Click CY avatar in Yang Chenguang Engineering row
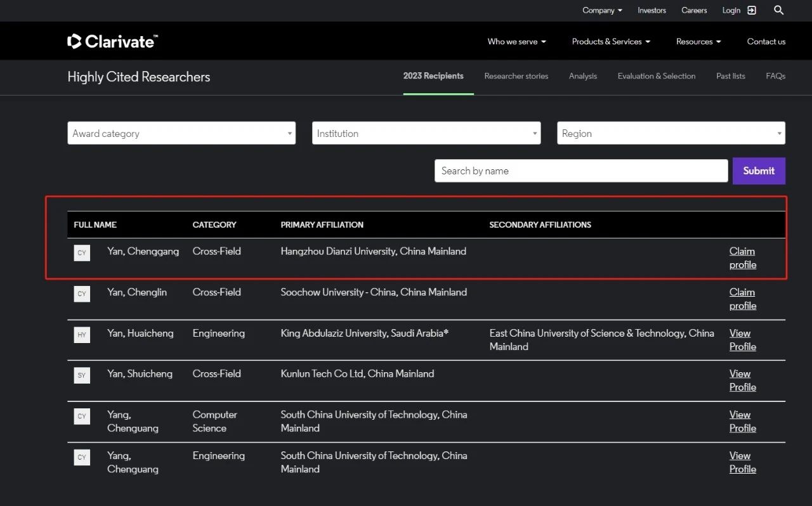 coord(82,457)
